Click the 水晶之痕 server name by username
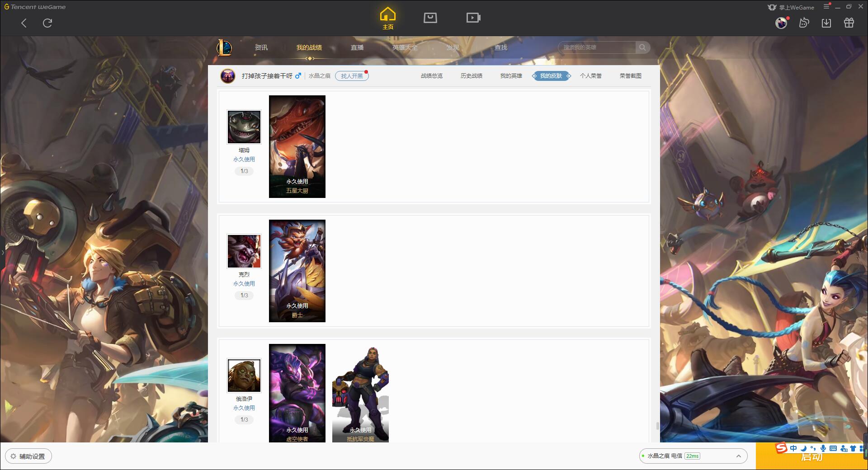This screenshot has width=868, height=470. (x=320, y=76)
